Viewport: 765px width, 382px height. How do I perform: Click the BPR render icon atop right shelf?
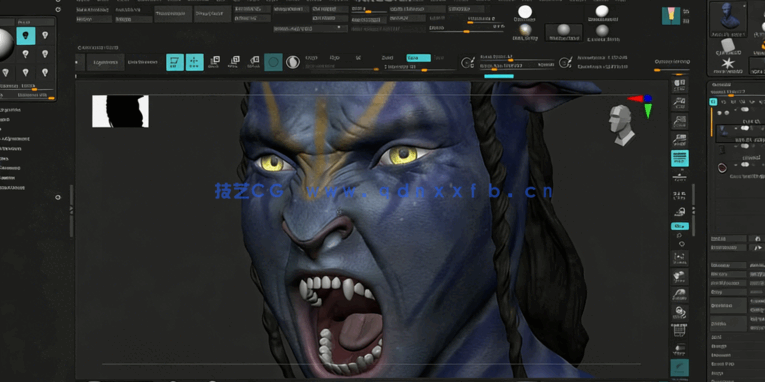(x=680, y=85)
